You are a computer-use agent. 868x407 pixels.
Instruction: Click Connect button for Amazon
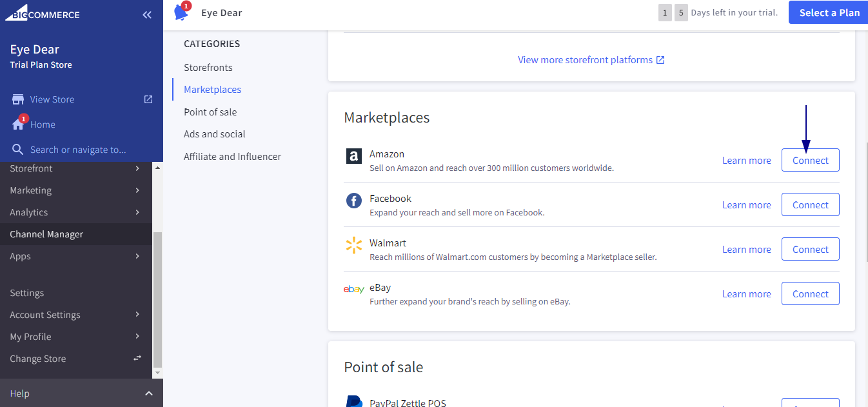811,160
